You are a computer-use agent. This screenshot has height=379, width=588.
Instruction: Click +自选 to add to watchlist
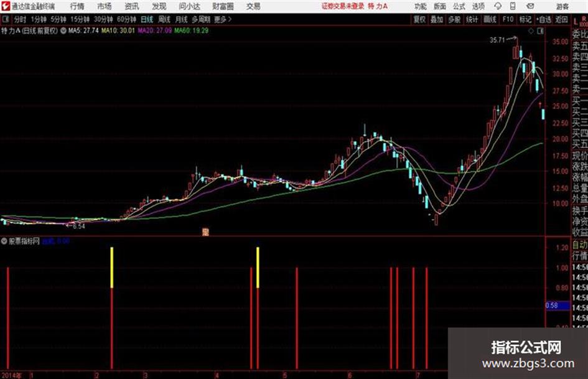[543, 19]
